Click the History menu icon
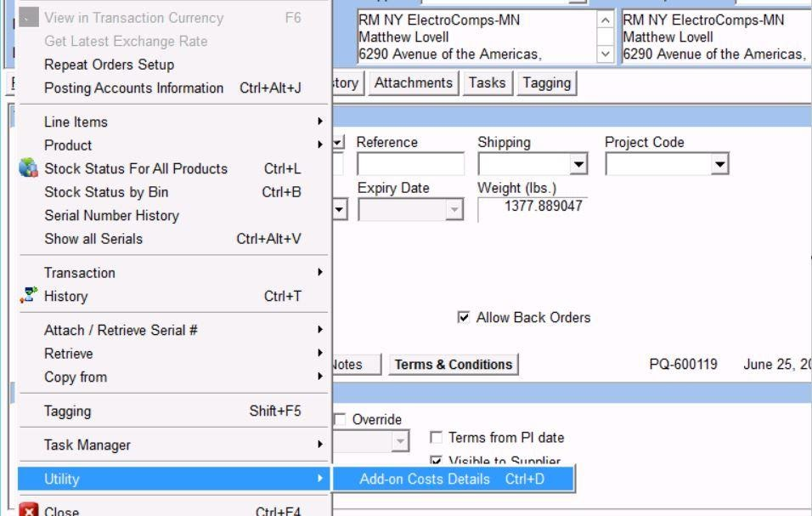Image resolution: width=812 pixels, height=516 pixels. 29,297
